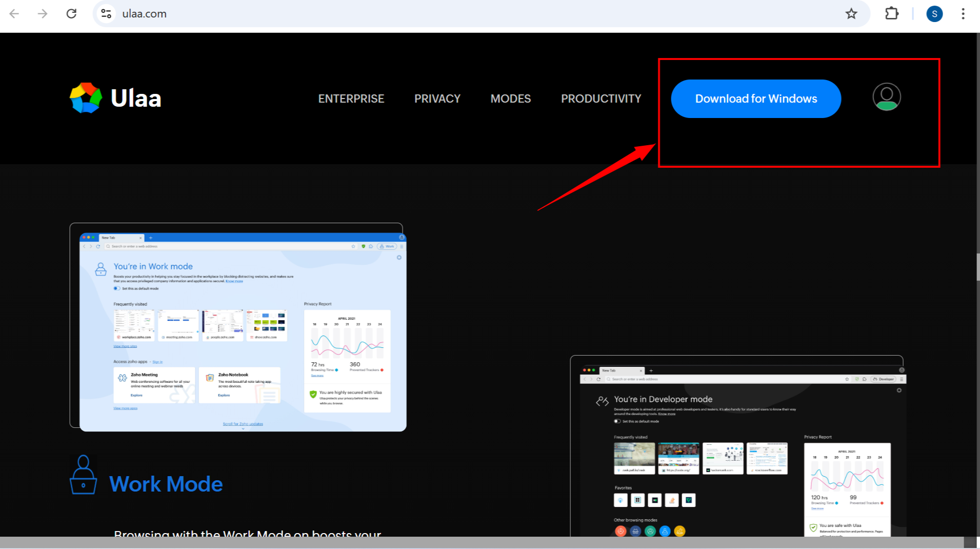980x549 pixels.
Task: Click the Work mode browser screenshot
Action: (243, 332)
